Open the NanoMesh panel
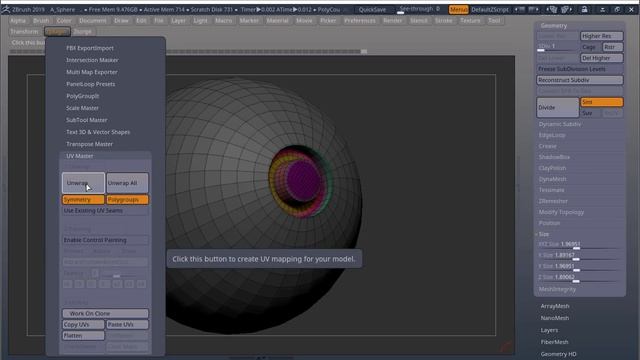The height and width of the screenshot is (360, 640). point(555,318)
